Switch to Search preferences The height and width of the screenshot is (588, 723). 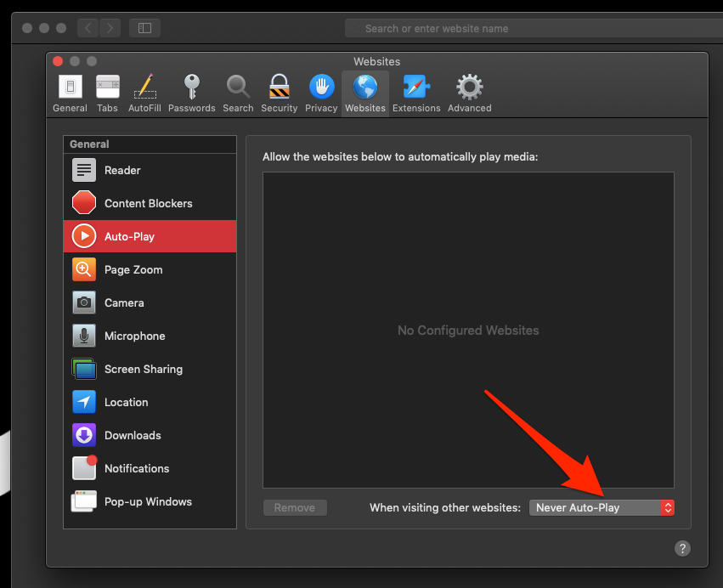(x=238, y=93)
